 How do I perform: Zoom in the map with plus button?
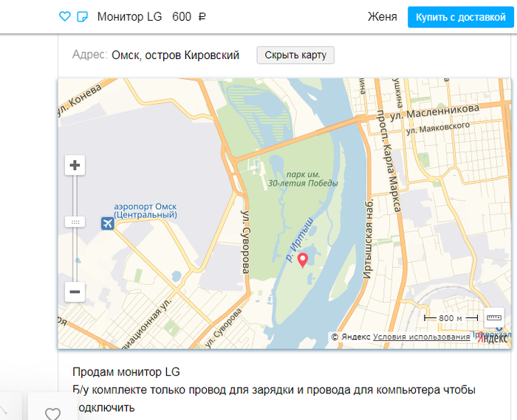coord(75,165)
